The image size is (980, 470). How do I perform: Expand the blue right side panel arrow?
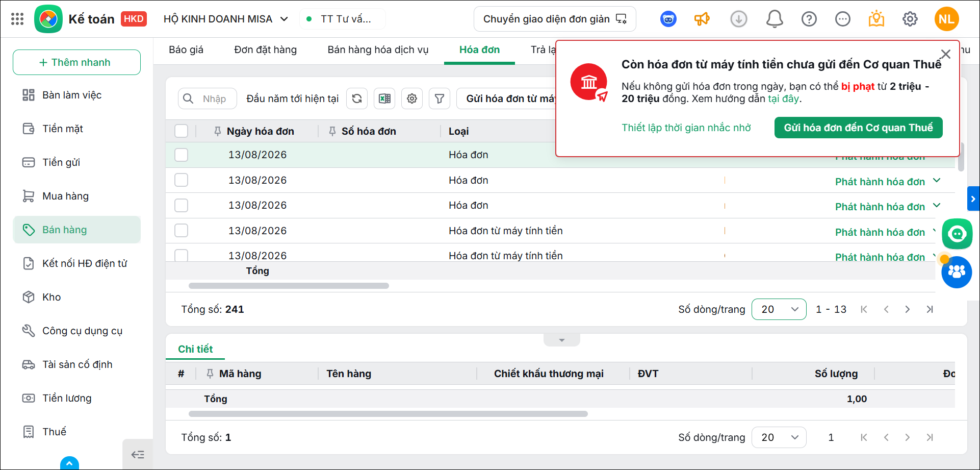coord(973,199)
